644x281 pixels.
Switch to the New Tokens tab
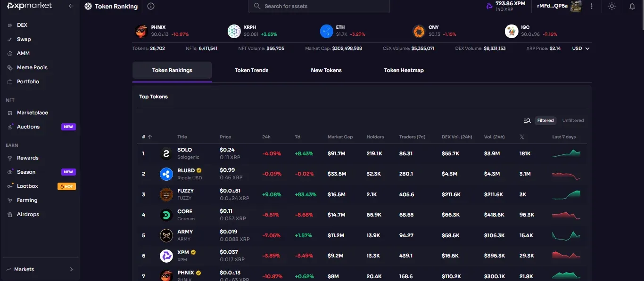[326, 70]
